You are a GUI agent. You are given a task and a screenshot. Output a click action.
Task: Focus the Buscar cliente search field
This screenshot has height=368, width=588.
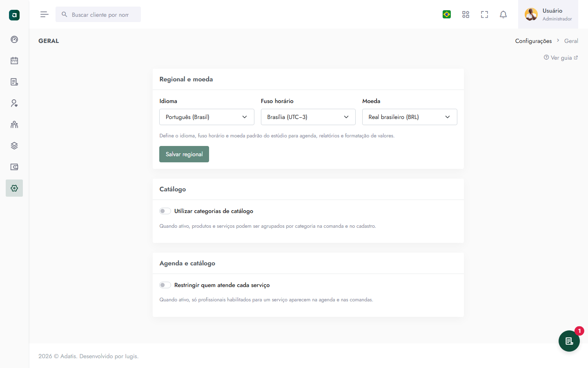click(x=98, y=14)
